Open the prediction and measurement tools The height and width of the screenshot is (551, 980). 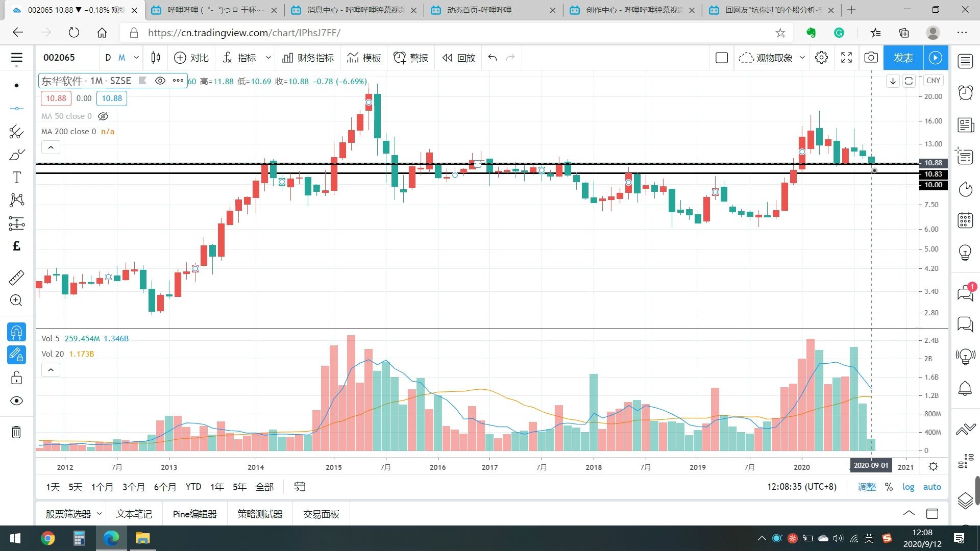click(16, 223)
